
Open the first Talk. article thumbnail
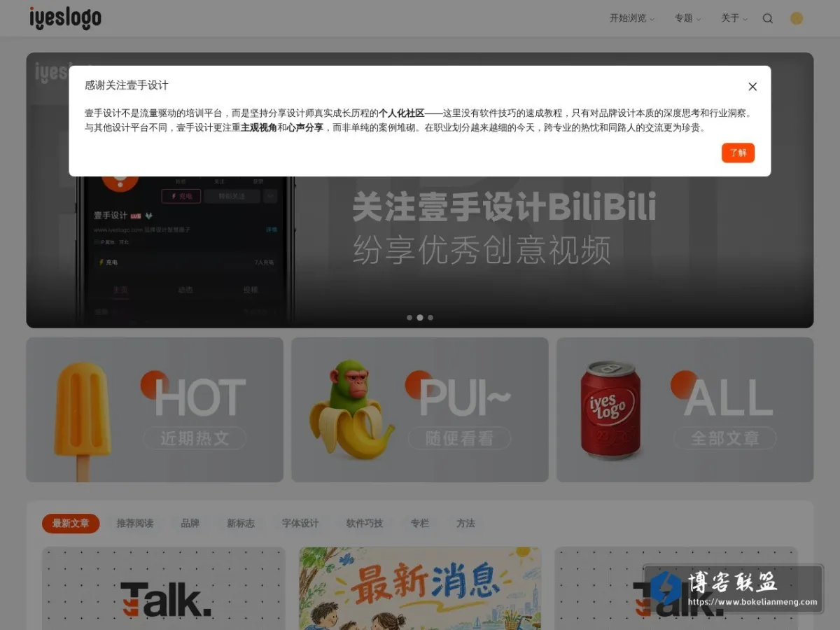pyautogui.click(x=164, y=588)
